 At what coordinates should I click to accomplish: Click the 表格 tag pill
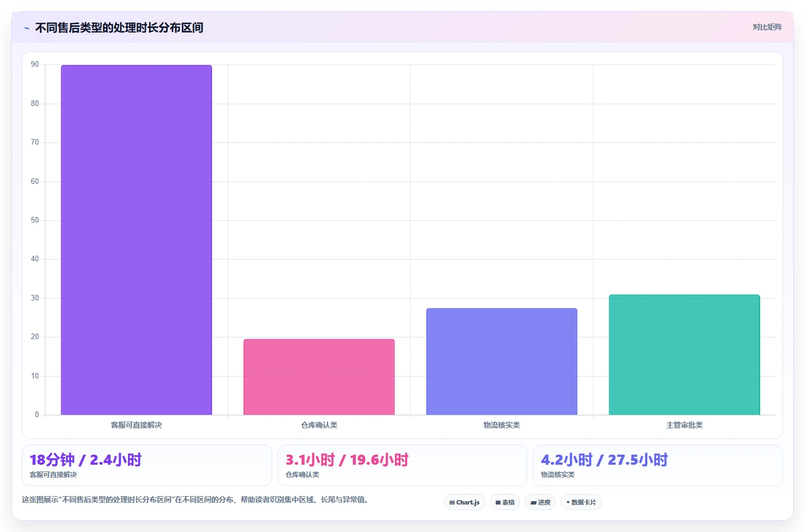pos(505,502)
